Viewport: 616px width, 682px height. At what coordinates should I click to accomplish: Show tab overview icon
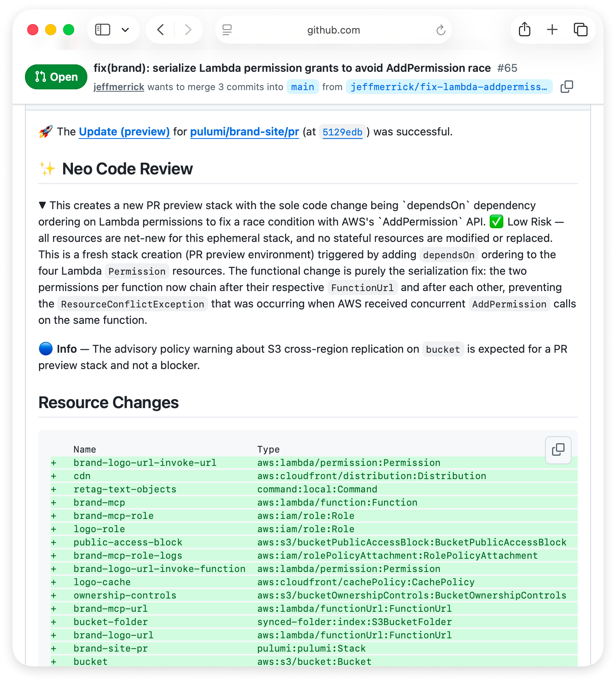point(581,30)
